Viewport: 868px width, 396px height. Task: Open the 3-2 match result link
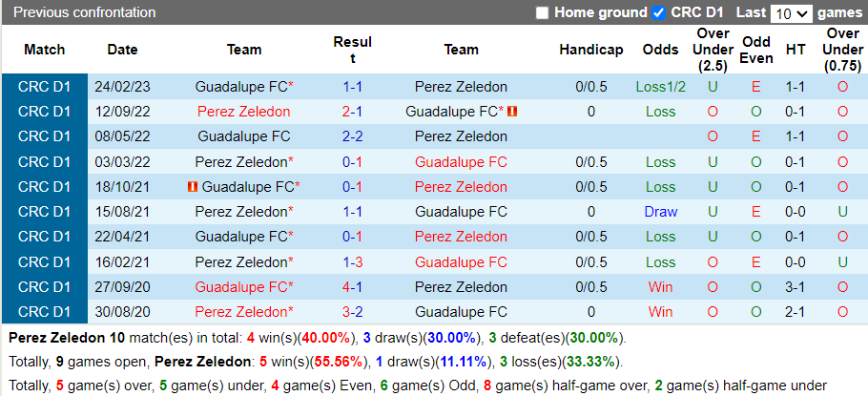coord(352,311)
